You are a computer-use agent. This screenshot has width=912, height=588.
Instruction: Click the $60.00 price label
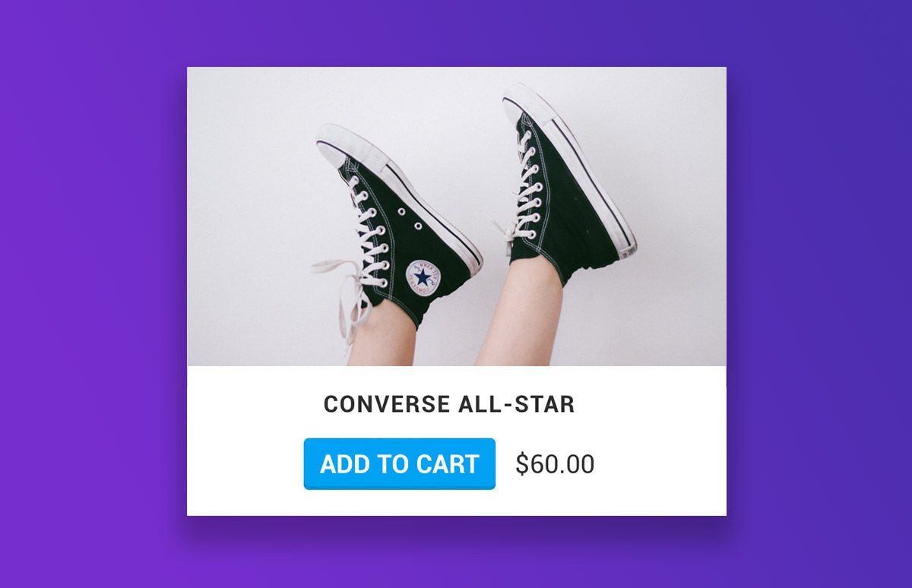tap(555, 464)
